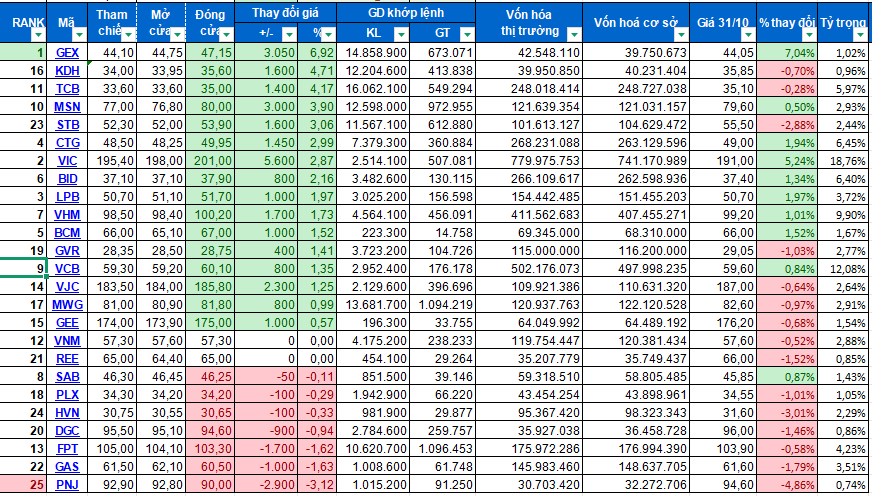Select the SAB 31/10 price 45,85
The width and height of the screenshot is (872, 496).
tap(724, 377)
